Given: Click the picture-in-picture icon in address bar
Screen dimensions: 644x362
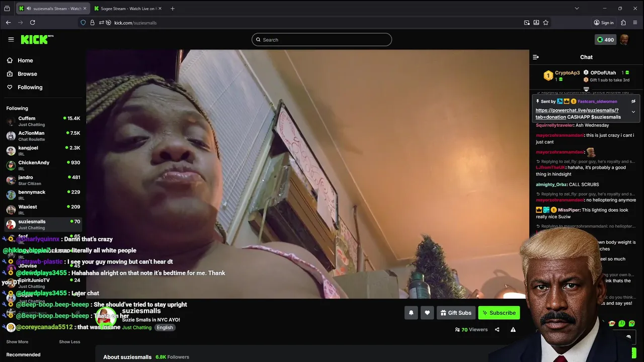Looking at the screenshot, I should tap(527, 23).
